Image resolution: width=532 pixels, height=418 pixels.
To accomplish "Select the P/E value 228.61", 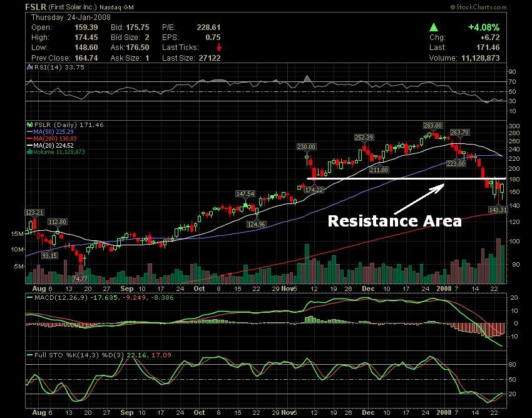I will [208, 28].
